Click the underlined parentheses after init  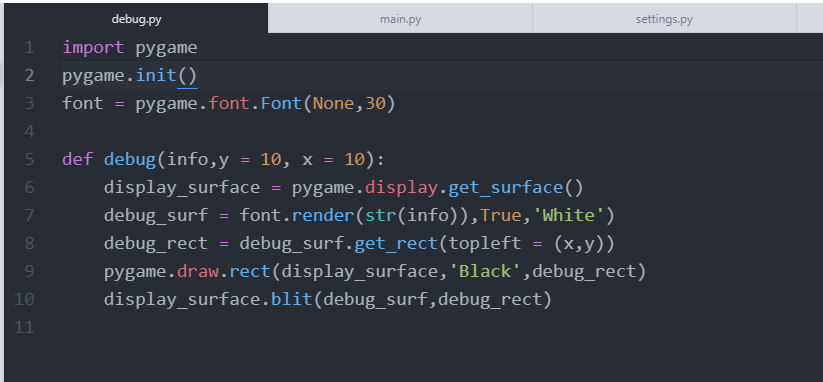point(187,76)
